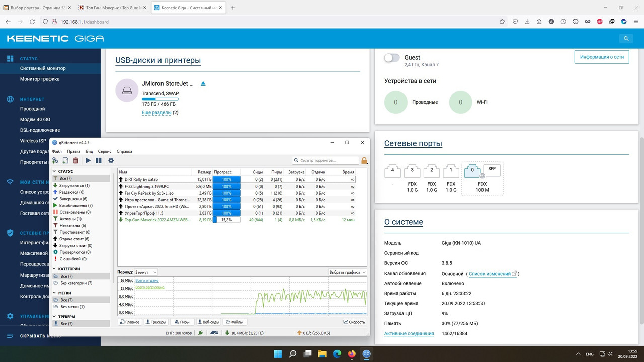Click Информация о сети button
The image size is (644, 362).
[602, 57]
